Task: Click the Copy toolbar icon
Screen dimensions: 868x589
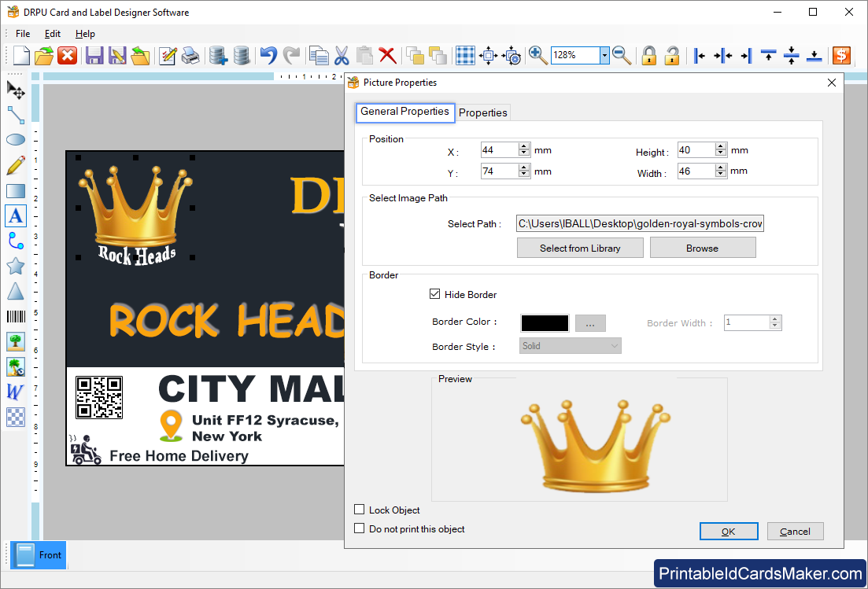Action: click(x=318, y=55)
